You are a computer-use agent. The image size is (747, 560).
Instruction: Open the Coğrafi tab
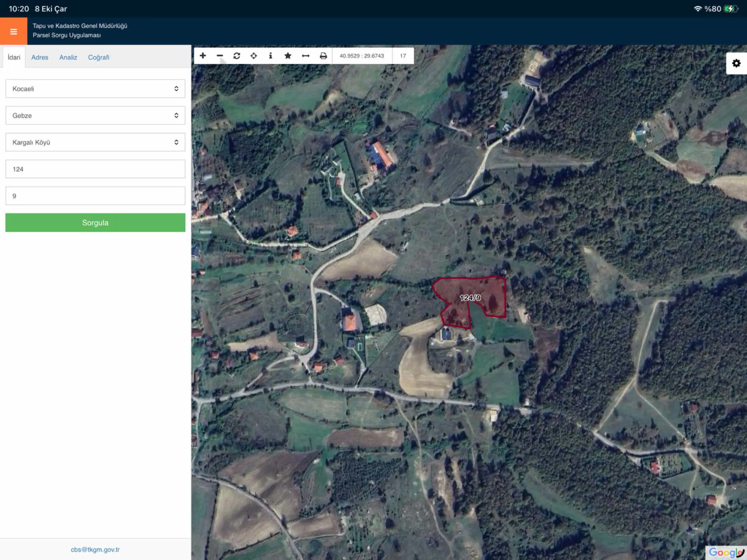[x=99, y=57]
